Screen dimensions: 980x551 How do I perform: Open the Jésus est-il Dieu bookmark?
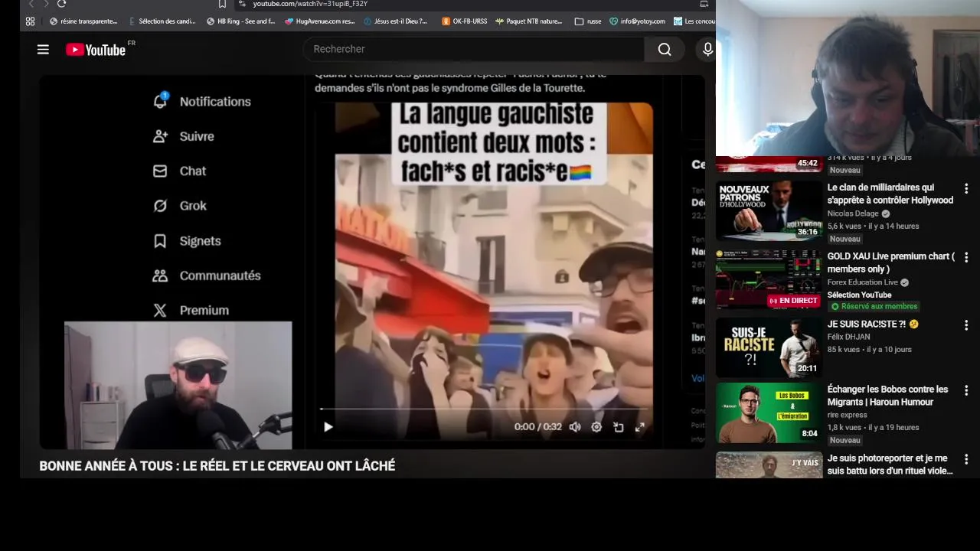click(x=396, y=21)
